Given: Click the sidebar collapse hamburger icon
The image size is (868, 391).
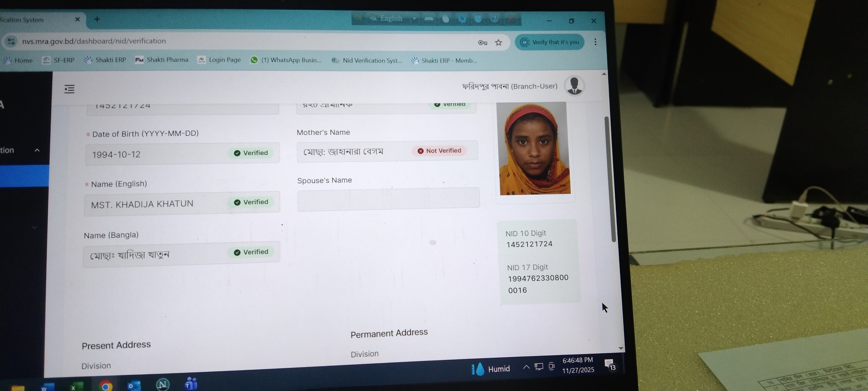Looking at the screenshot, I should pos(69,89).
